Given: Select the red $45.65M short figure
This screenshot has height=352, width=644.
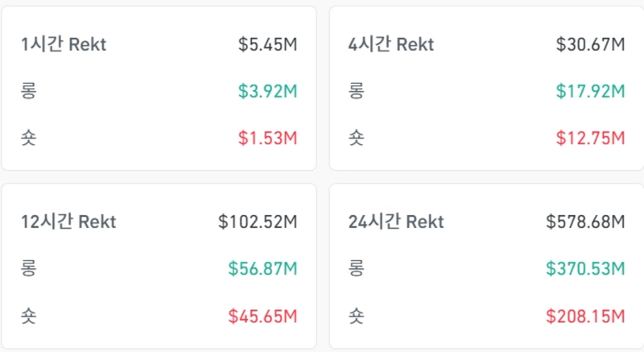Looking at the screenshot, I should (262, 315).
